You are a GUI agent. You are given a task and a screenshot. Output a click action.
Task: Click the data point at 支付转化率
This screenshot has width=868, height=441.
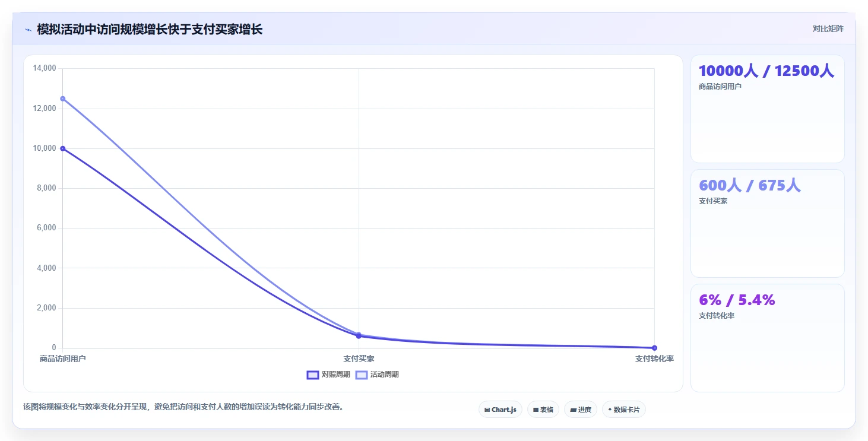(654, 348)
